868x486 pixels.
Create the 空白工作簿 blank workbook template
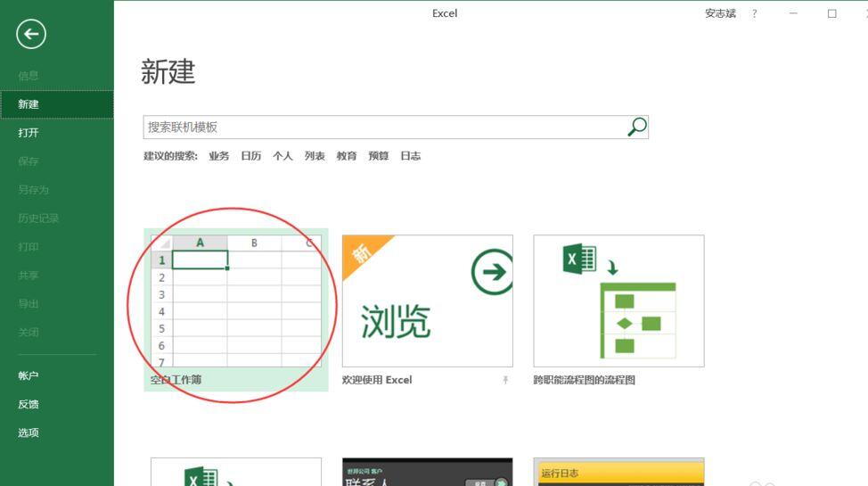click(x=236, y=309)
